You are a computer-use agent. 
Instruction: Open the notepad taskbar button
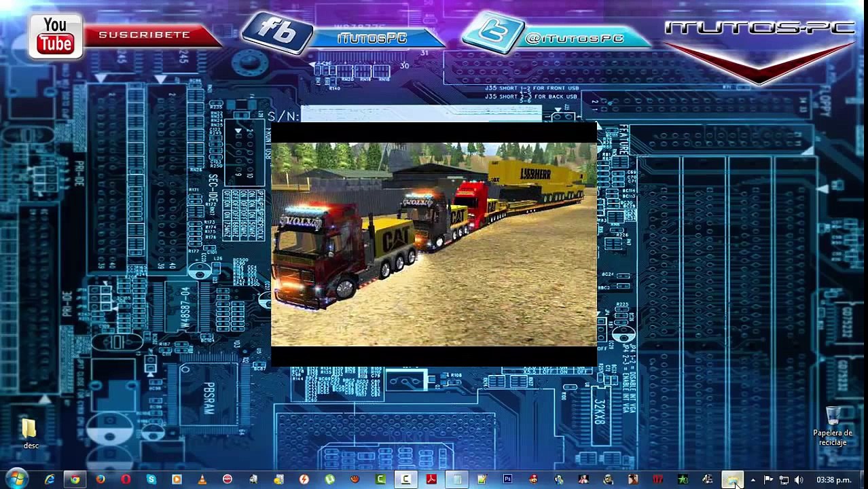tap(457, 479)
